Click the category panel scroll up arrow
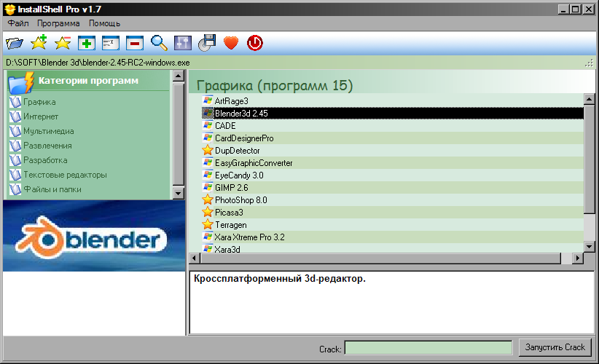 click(178, 76)
